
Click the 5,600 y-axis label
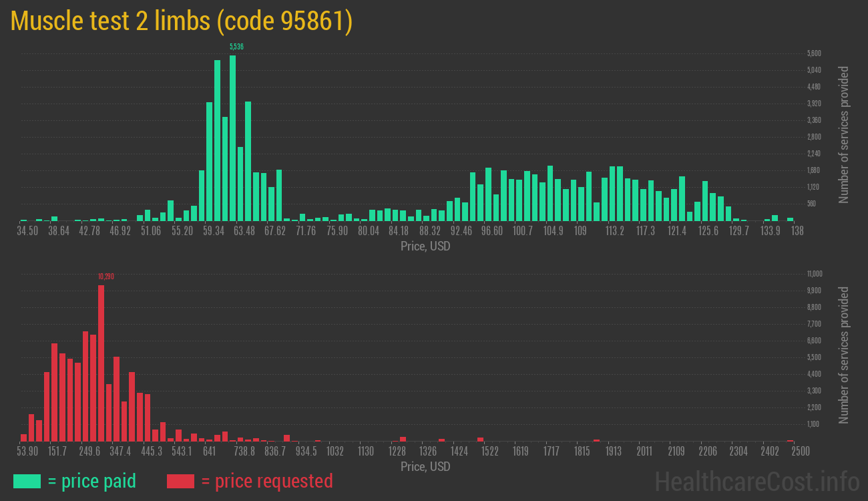(814, 53)
